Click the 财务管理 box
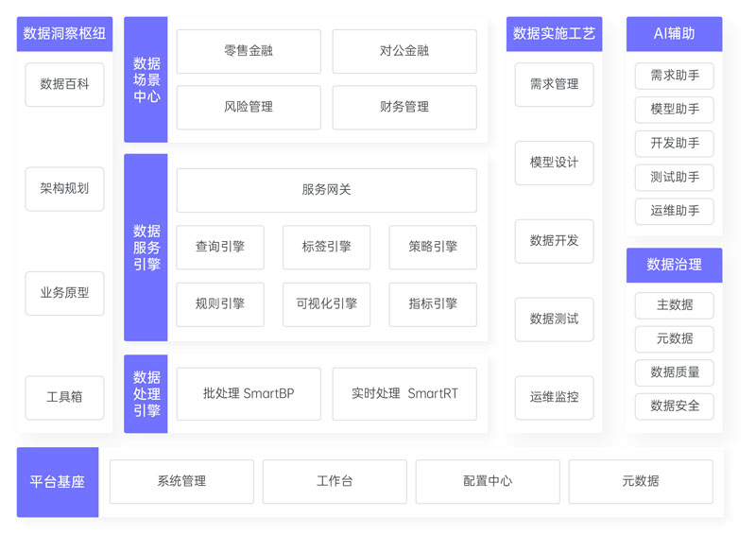Screen dimensions: 756x535 [404, 108]
